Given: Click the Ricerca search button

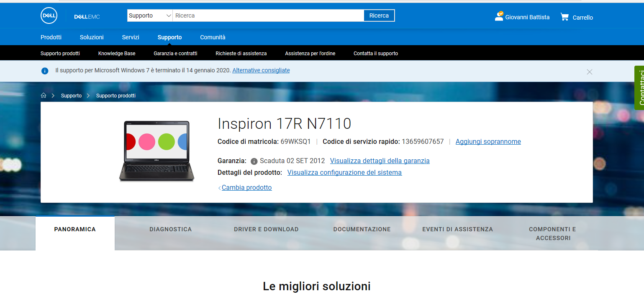Looking at the screenshot, I should click(x=379, y=15).
